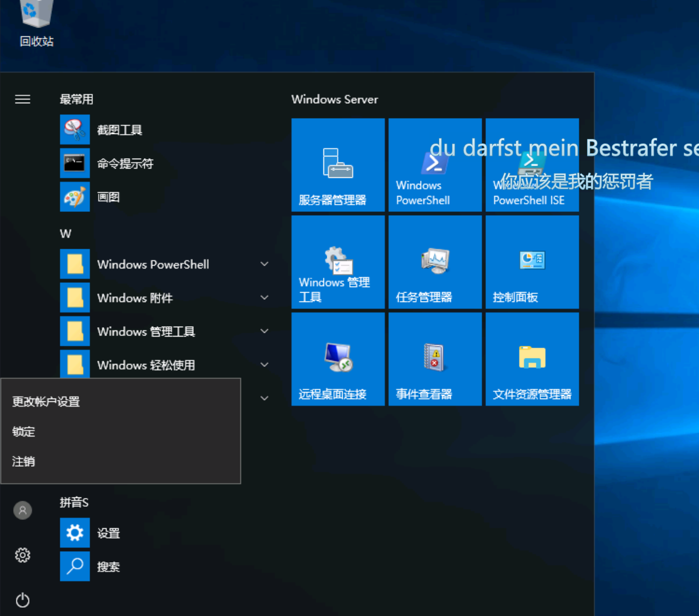Choose 锁定 to lock the computer
Image resolution: width=699 pixels, height=616 pixels.
coord(24,432)
